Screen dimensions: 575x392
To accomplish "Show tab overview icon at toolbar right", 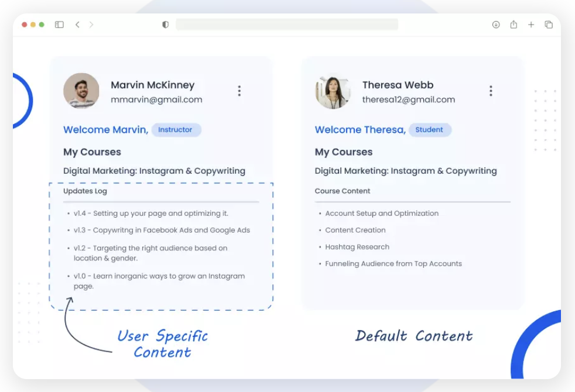I will tap(549, 25).
